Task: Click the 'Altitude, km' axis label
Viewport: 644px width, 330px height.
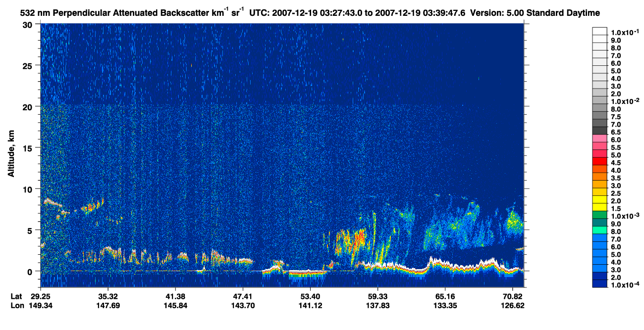Action: click(x=12, y=154)
